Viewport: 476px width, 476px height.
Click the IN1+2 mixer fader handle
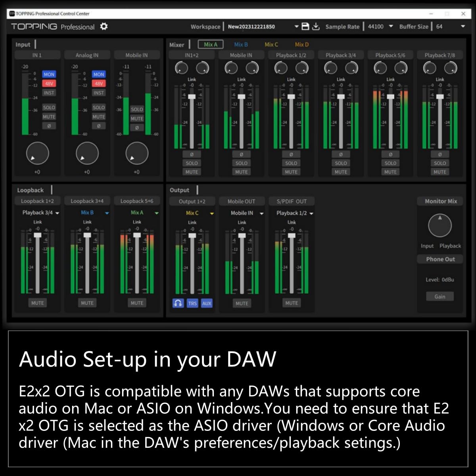(192, 97)
